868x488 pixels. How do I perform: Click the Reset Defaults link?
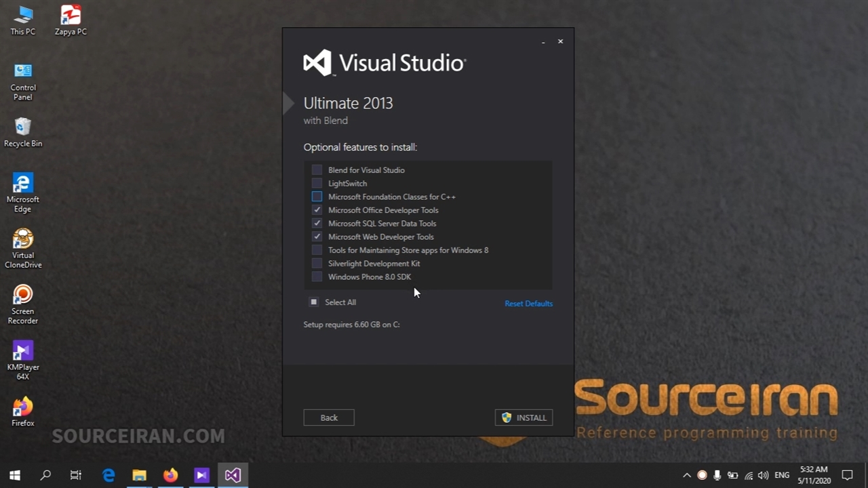[528, 304]
